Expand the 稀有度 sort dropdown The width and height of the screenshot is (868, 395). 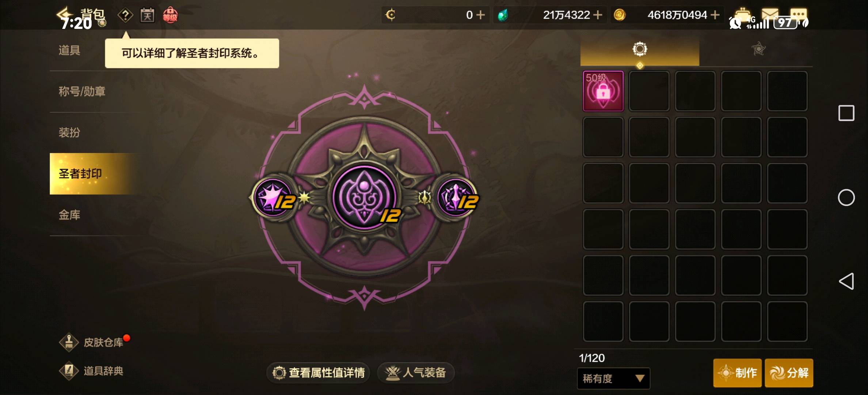tap(613, 379)
